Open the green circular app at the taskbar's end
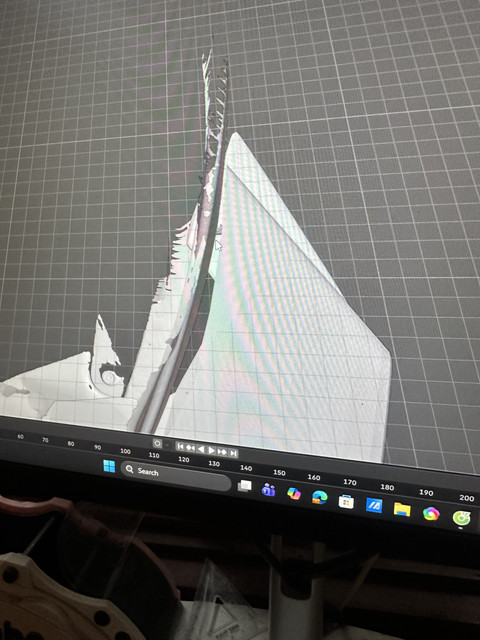 point(462,518)
